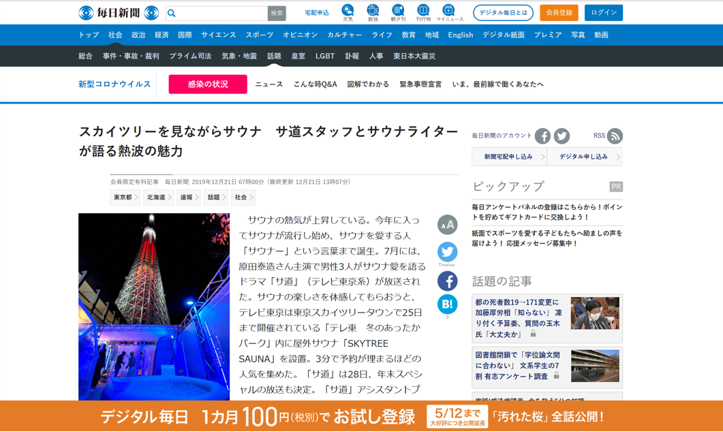Click the ログイン button

click(x=604, y=13)
